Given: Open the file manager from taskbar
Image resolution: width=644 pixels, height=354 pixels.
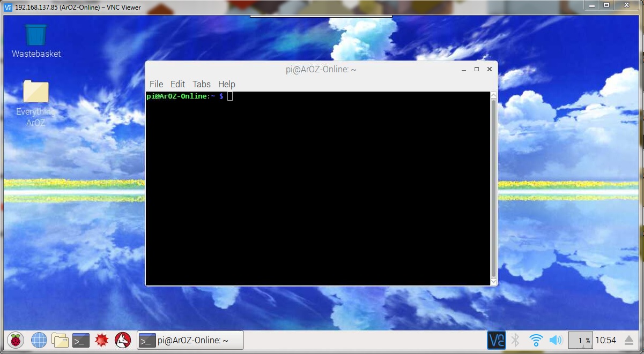Looking at the screenshot, I should (x=60, y=340).
